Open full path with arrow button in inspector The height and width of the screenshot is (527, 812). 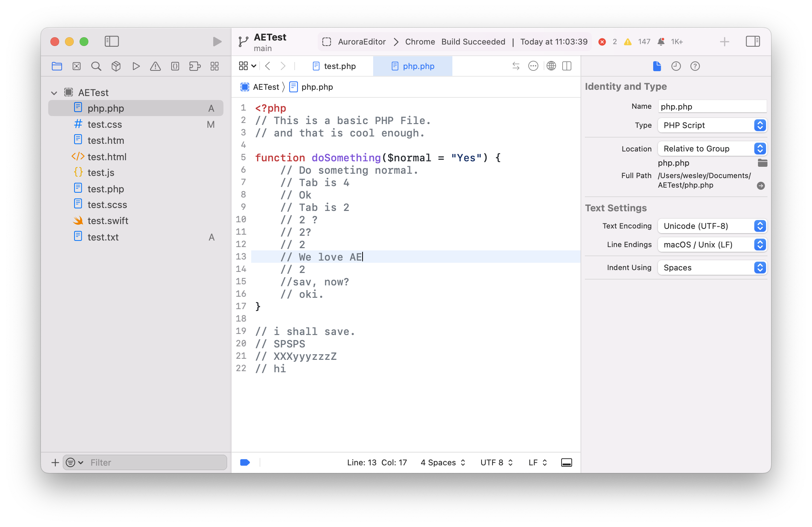click(x=761, y=185)
